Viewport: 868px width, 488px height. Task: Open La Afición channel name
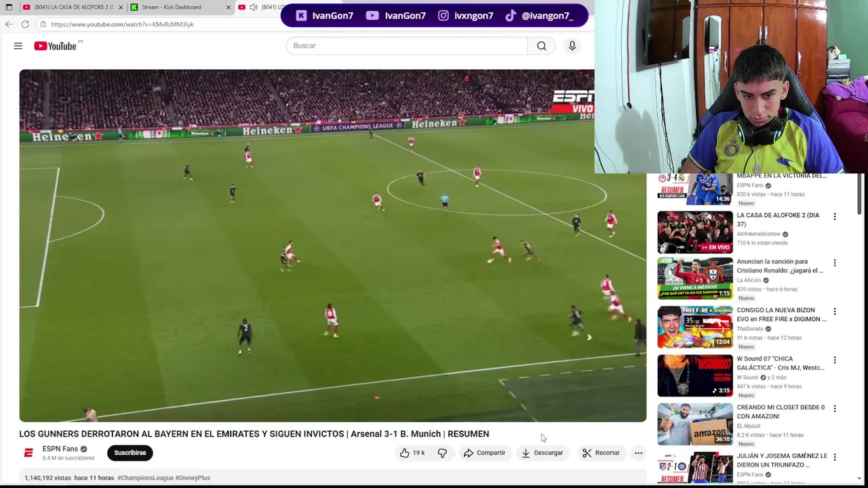point(749,280)
